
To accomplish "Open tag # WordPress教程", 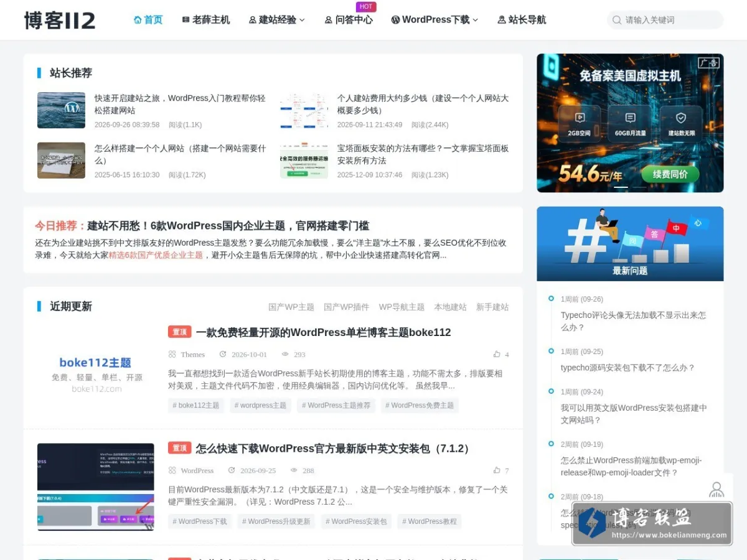I will 430,521.
